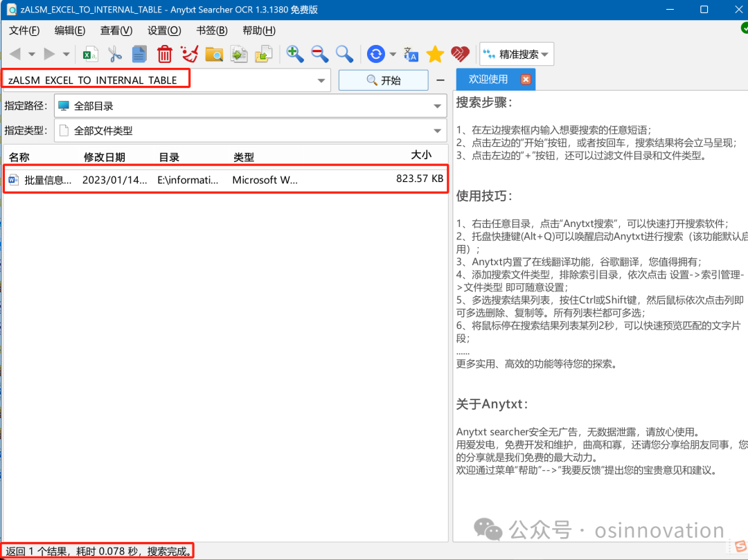Open the 查看(V) menu
748x560 pixels.
tap(116, 30)
